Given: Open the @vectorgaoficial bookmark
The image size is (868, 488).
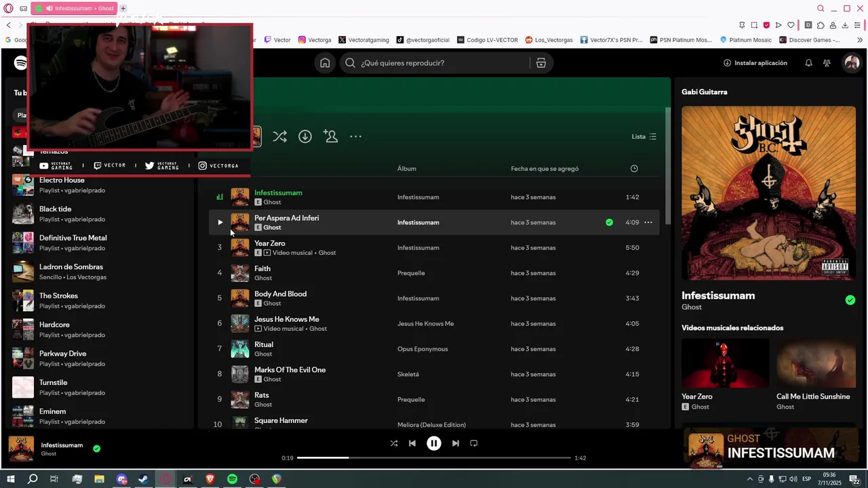Looking at the screenshot, I should click(x=422, y=40).
